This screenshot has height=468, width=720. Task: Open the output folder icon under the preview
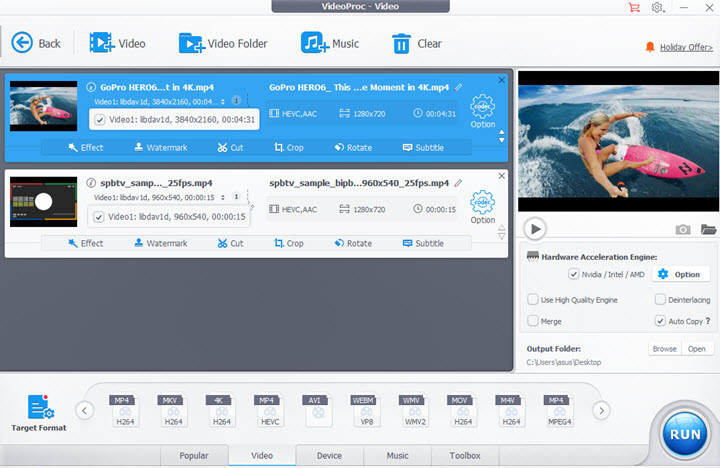tap(709, 229)
